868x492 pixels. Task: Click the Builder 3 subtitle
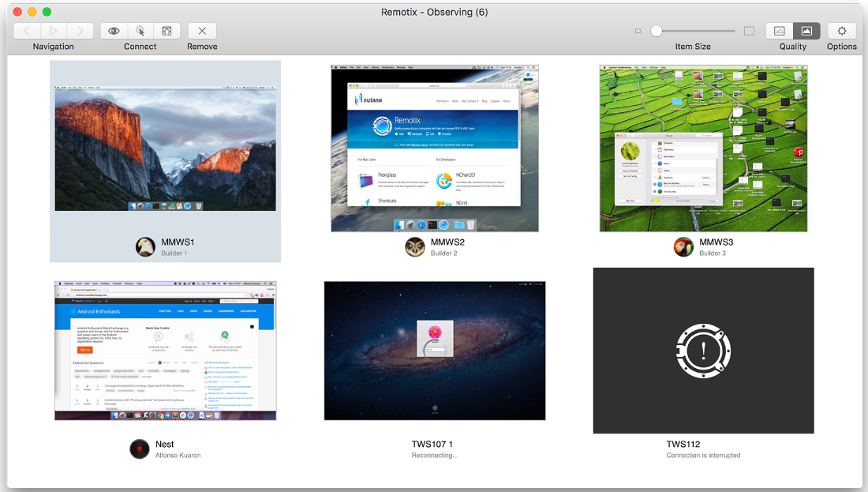coord(713,254)
